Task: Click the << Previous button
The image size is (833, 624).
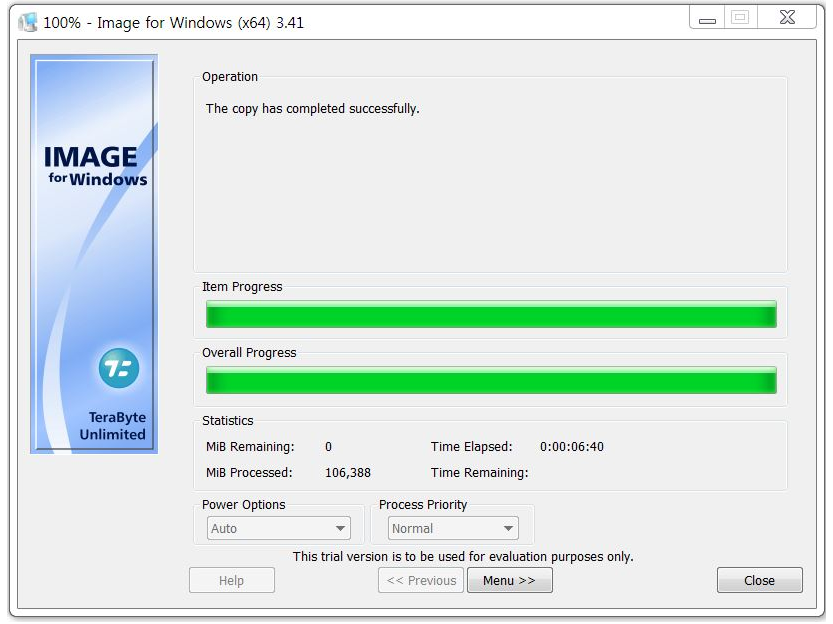Action: coord(421,580)
